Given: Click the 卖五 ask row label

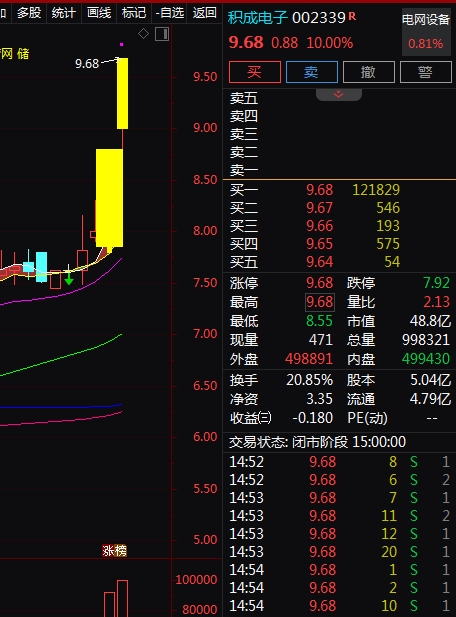Looking at the screenshot, I should [x=244, y=98].
